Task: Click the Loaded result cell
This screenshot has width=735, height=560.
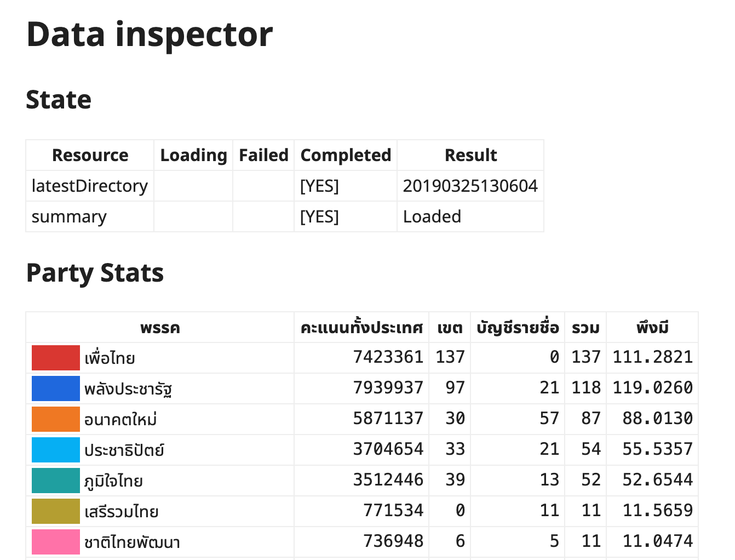Action: tap(470, 216)
